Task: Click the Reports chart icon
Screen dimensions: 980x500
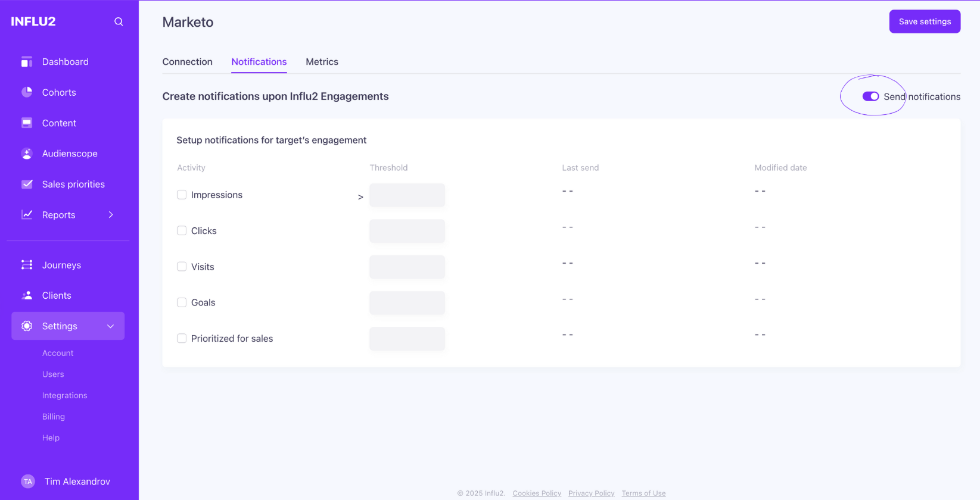Action: coord(27,214)
